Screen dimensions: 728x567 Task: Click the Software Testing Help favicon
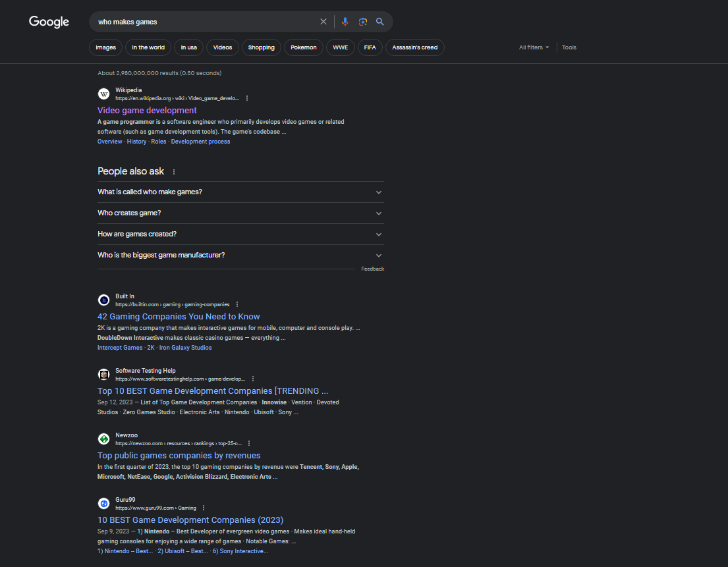[x=104, y=375]
